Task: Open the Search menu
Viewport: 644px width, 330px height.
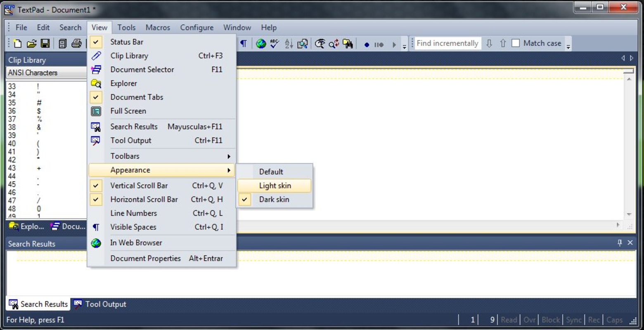Action: coord(71,28)
